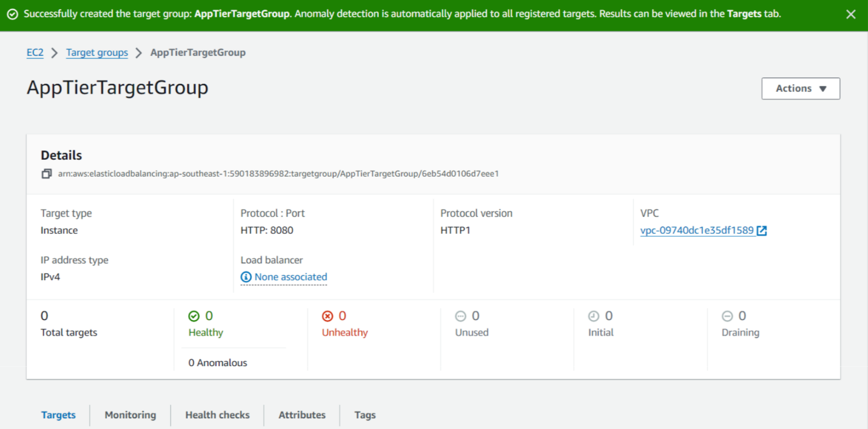
Task: Open the Monitoring tab
Action: point(130,415)
